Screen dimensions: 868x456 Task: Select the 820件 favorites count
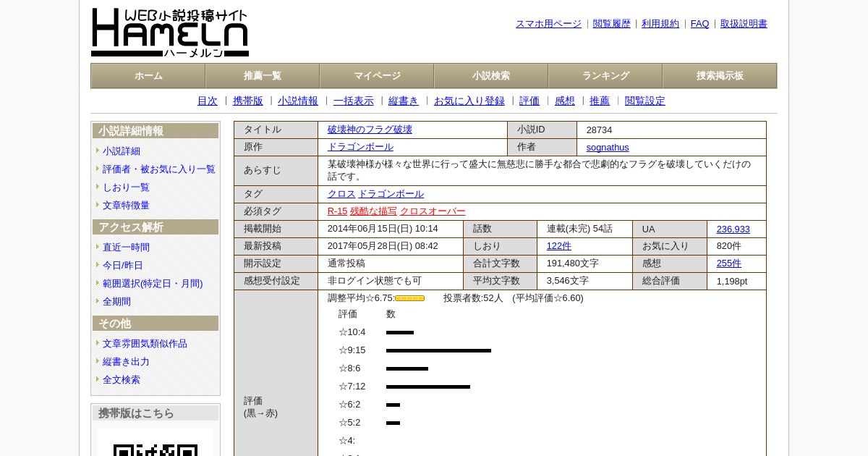point(729,246)
